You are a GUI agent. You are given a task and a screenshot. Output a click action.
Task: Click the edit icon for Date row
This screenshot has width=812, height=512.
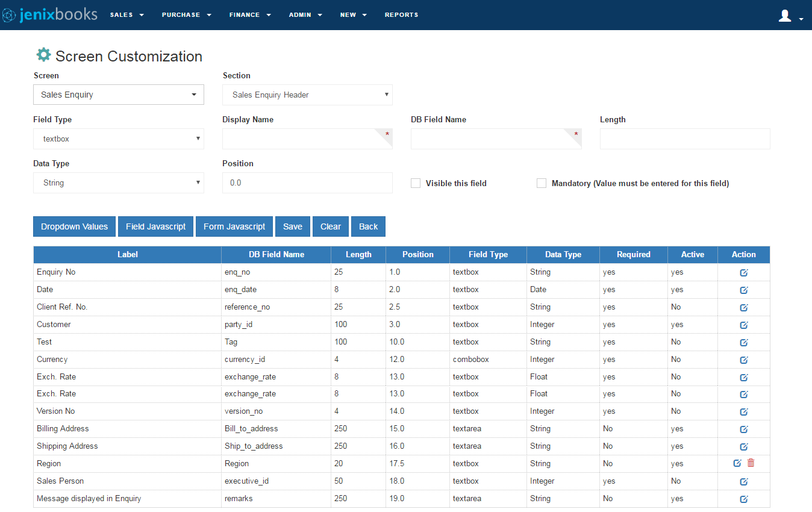744,290
